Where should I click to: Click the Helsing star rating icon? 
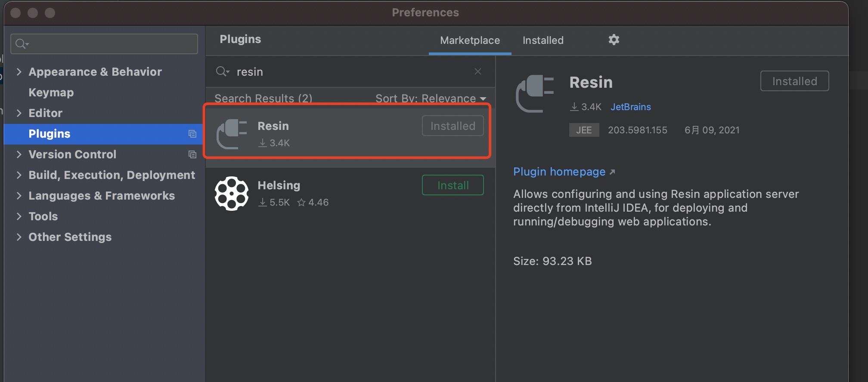tap(301, 202)
